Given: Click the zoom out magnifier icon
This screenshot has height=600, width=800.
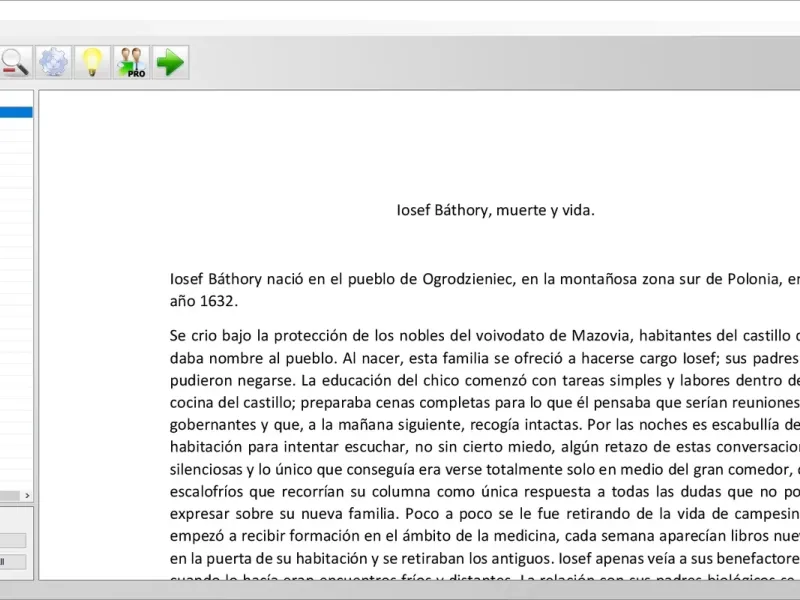Looking at the screenshot, I should click(x=15, y=62).
